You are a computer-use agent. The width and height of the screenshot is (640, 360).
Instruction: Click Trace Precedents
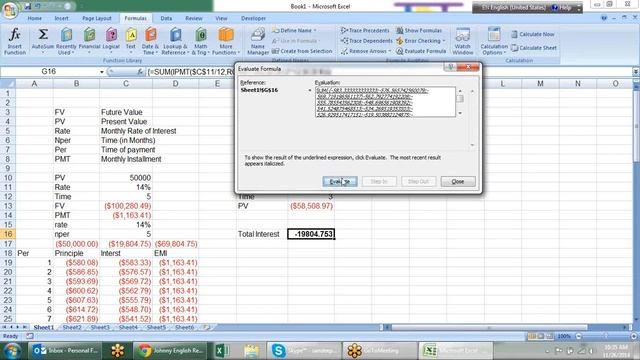[x=365, y=31]
